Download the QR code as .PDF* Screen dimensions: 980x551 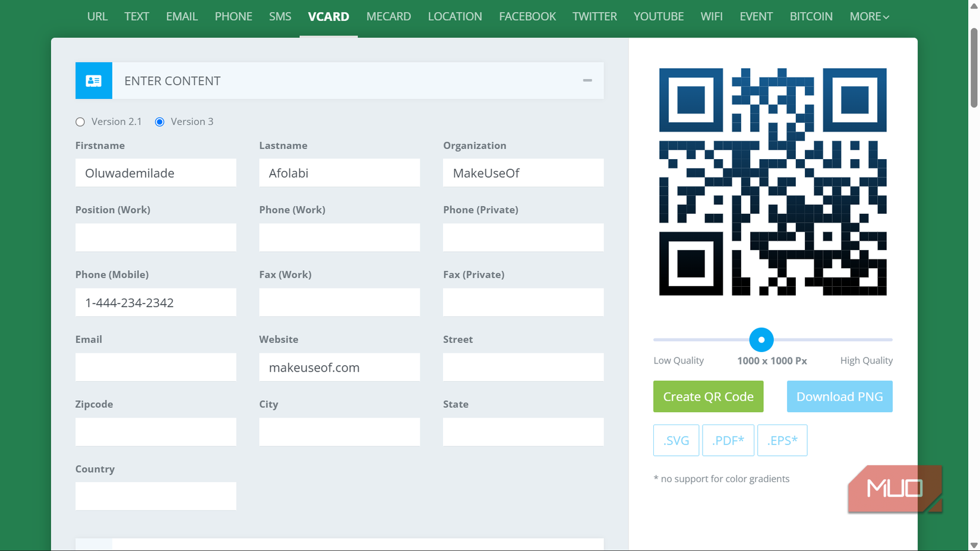coord(728,441)
